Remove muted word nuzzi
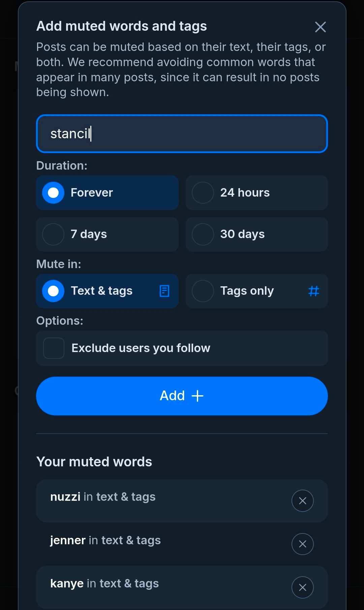This screenshot has height=610, width=364. click(x=302, y=501)
